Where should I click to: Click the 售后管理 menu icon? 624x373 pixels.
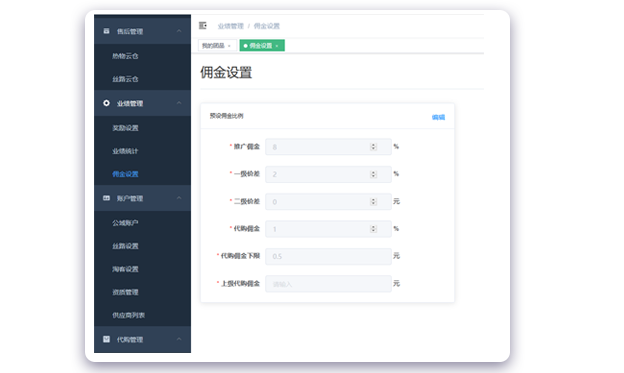coord(106,31)
